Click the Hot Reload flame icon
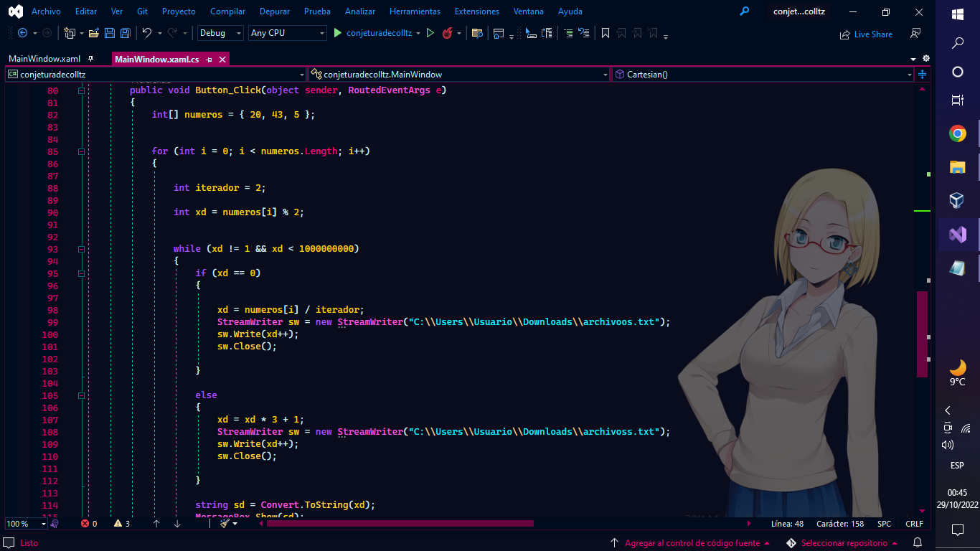980x551 pixels. coord(447,33)
